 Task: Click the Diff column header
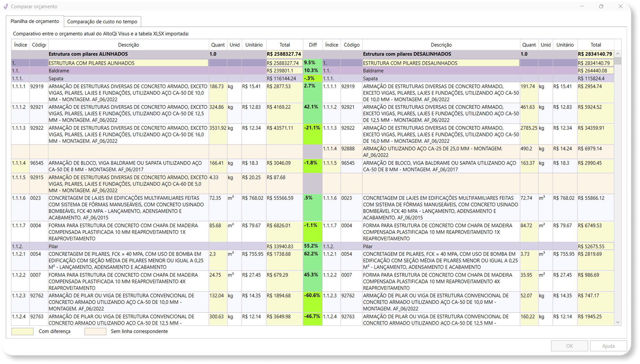313,45
